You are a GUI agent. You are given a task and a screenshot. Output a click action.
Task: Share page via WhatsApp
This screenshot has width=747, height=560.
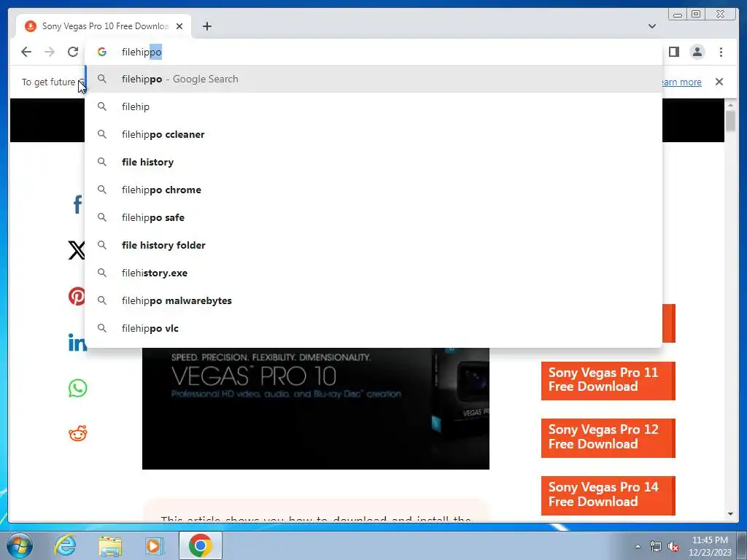click(x=77, y=388)
